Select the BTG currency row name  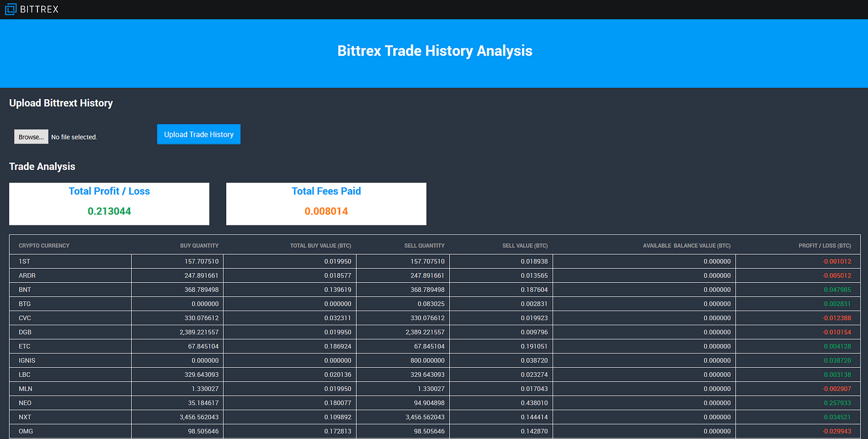coord(25,304)
